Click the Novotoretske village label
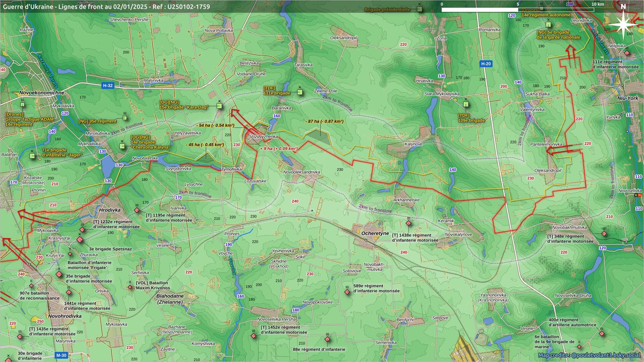This screenshot has width=644, height=362. pos(145,158)
